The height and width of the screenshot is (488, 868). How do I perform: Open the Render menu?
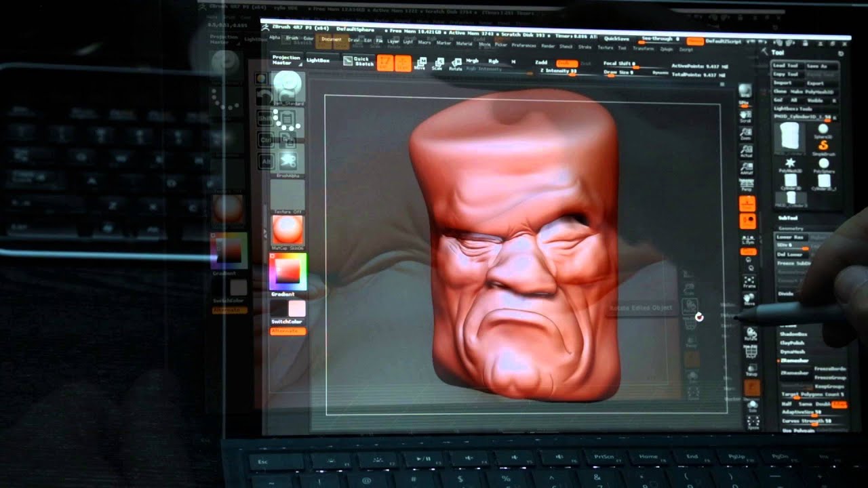(548, 45)
